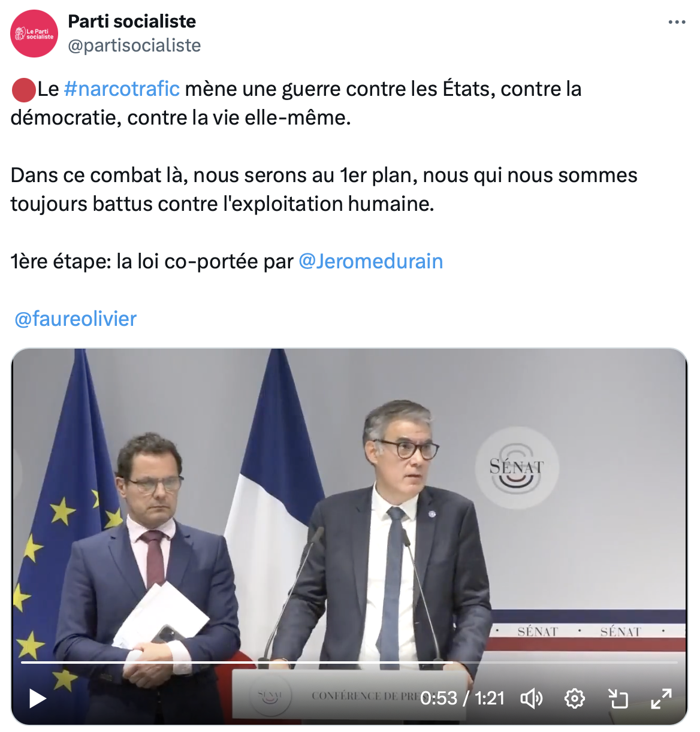Play the embedded video
Viewport: 700px width, 732px height.
pyautogui.click(x=38, y=698)
